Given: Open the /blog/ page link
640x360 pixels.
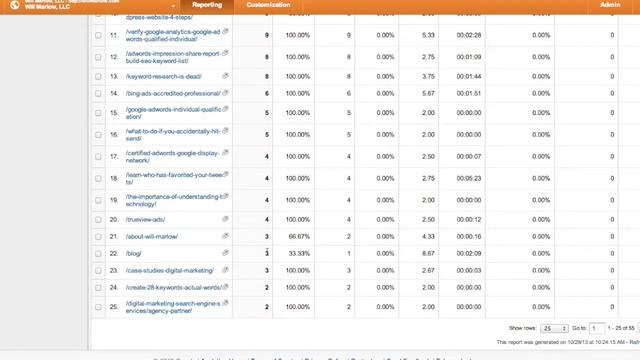Looking at the screenshot, I should [133, 253].
